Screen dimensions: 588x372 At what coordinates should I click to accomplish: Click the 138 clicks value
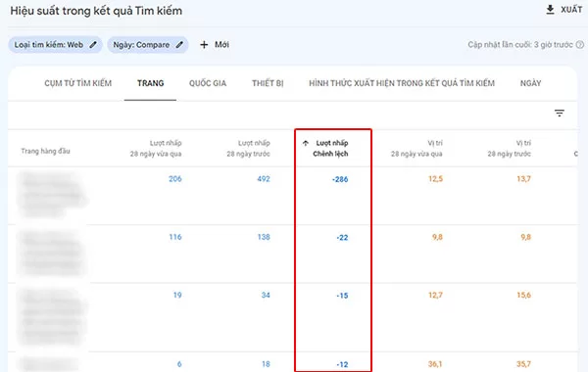pos(264,237)
